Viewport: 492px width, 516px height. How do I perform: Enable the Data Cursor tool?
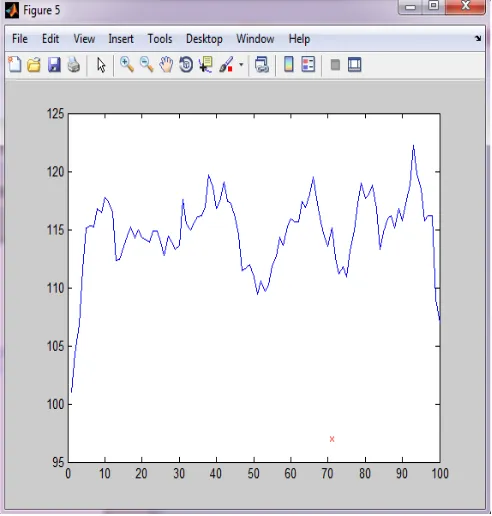tap(206, 64)
